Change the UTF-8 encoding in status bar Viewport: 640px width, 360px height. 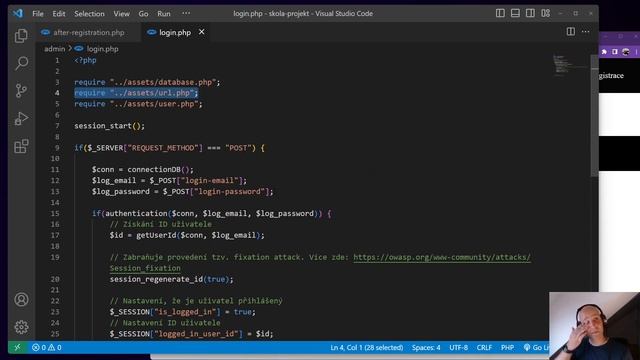[x=458, y=347]
